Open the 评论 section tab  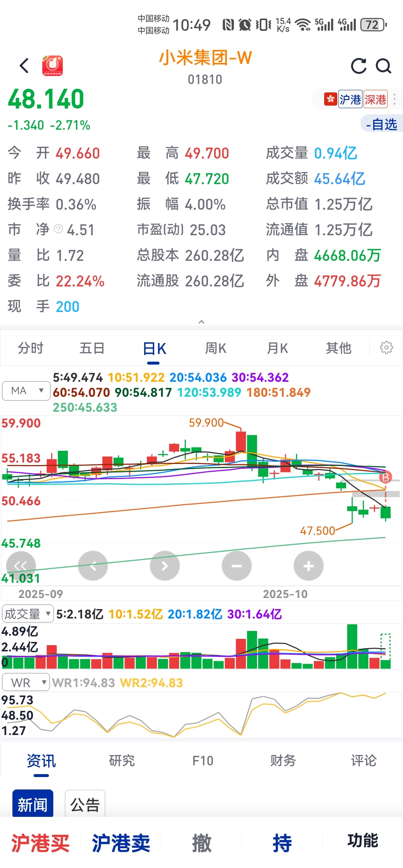click(x=364, y=761)
